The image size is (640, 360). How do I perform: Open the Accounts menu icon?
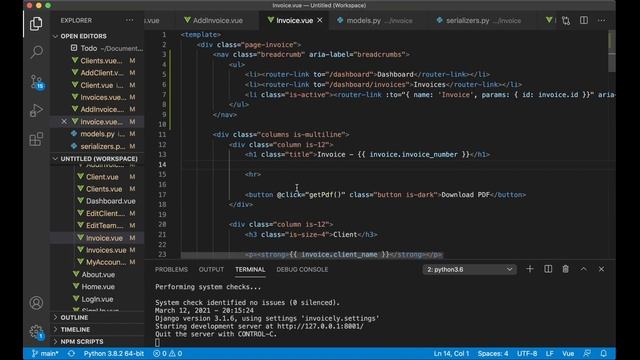click(36, 303)
